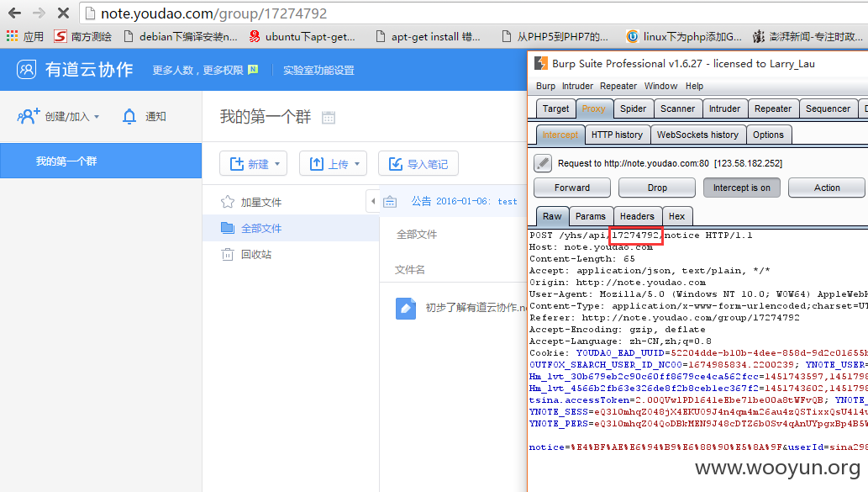Switch to the Proxy tab

coord(593,108)
